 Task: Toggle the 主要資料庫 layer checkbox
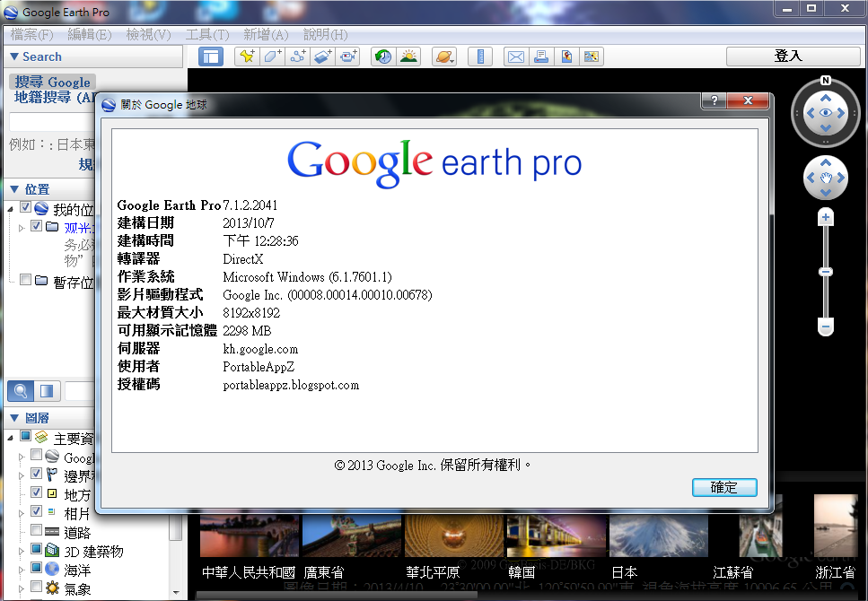point(25,436)
